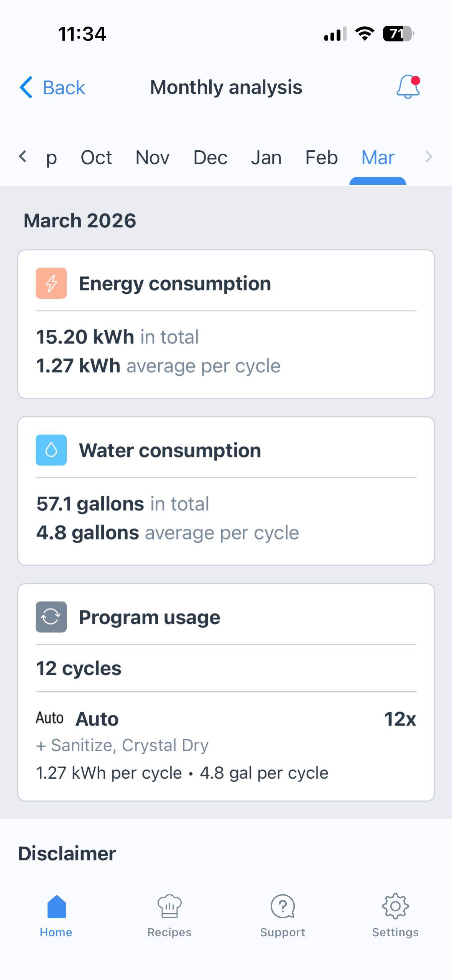Tap the small Auto program icon

[x=49, y=718]
